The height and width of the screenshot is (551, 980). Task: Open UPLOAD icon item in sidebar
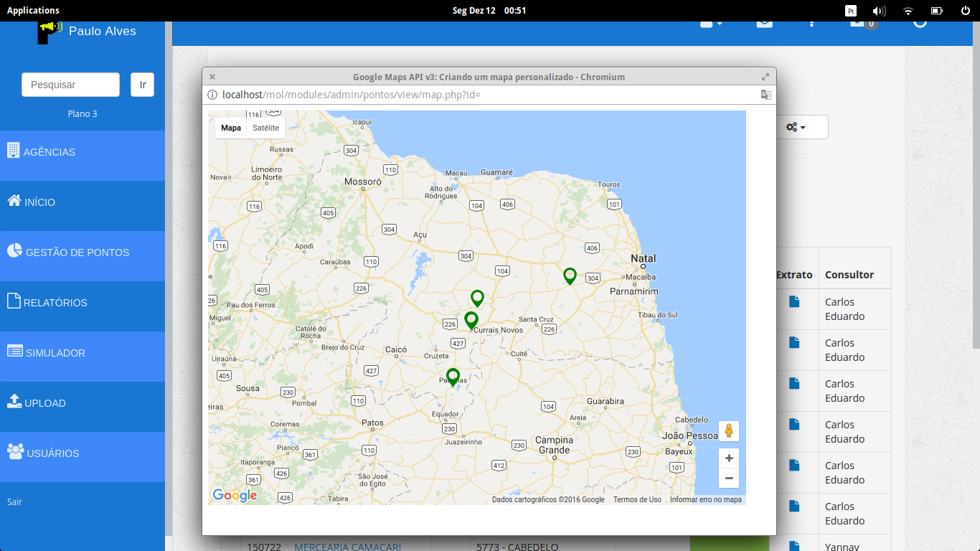tap(14, 401)
